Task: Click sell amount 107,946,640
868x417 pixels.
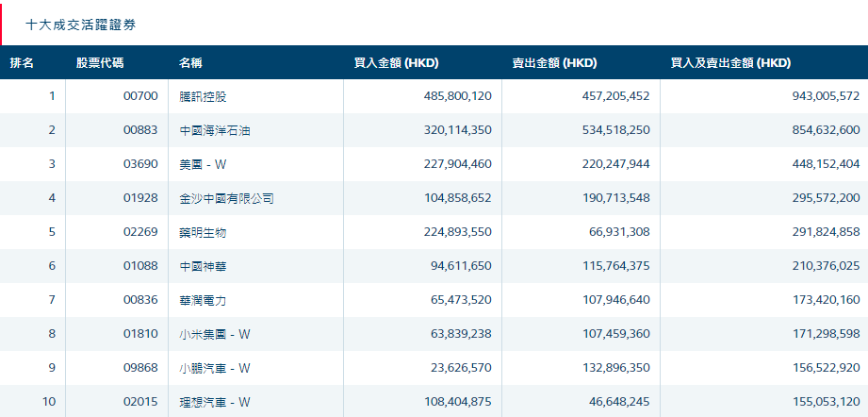Action: [616, 300]
